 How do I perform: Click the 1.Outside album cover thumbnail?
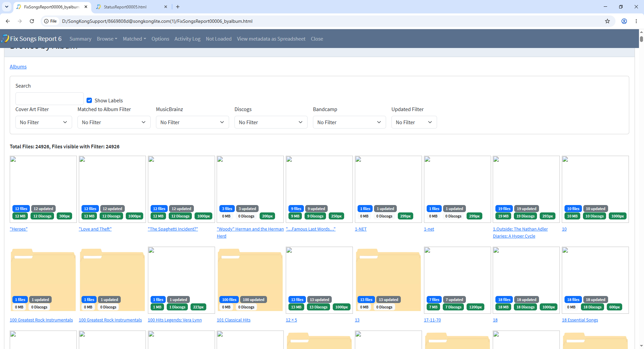[526, 189]
